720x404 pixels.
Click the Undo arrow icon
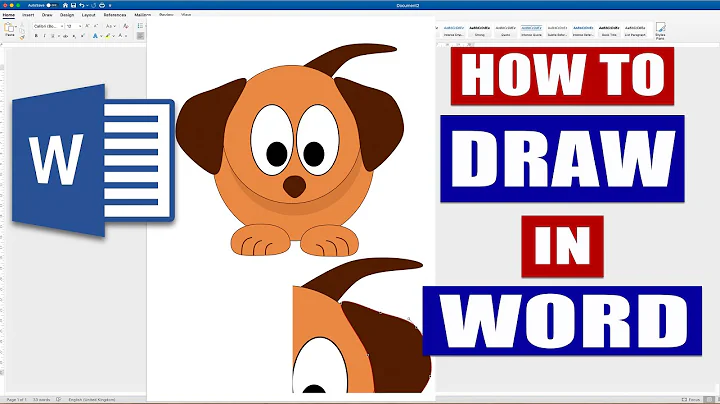pos(81,5)
